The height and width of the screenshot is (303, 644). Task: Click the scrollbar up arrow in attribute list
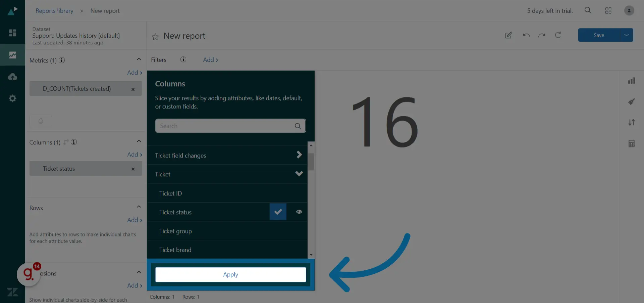pos(311,145)
